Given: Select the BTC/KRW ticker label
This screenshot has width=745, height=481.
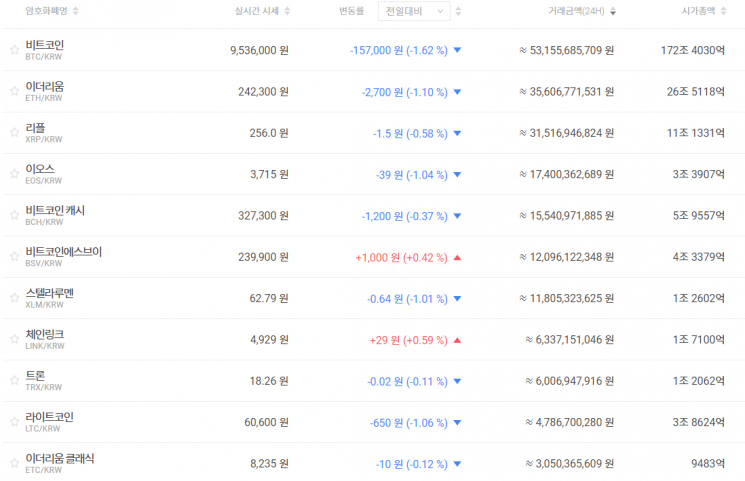Looking at the screenshot, I should [x=44, y=57].
